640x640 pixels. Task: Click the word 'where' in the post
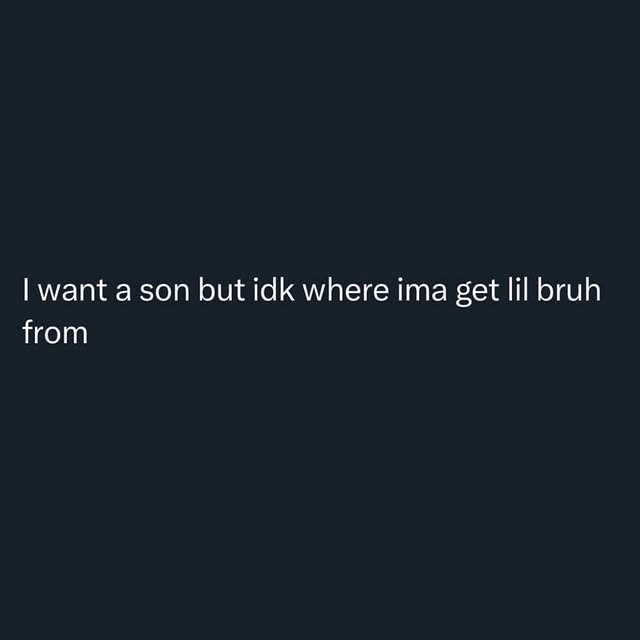tap(346, 290)
